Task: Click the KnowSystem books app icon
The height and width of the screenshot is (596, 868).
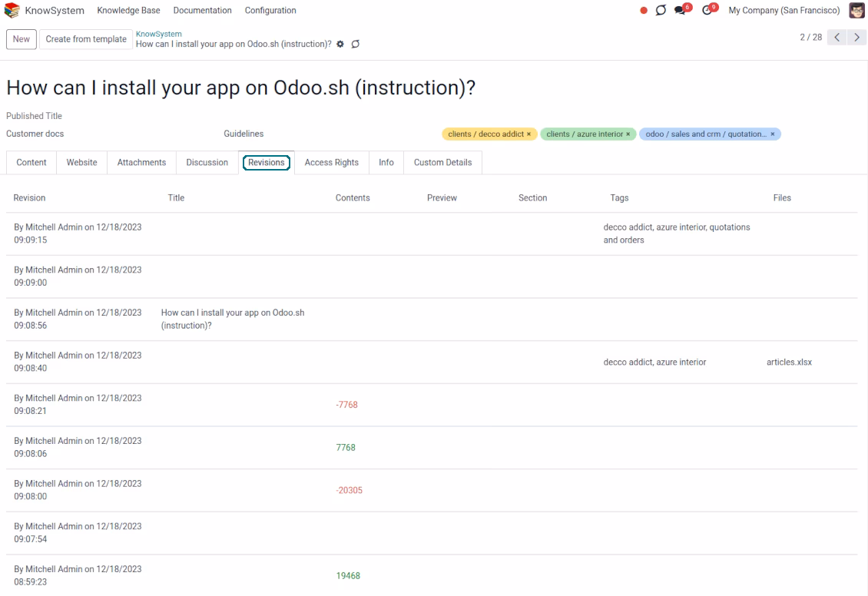Action: point(12,11)
